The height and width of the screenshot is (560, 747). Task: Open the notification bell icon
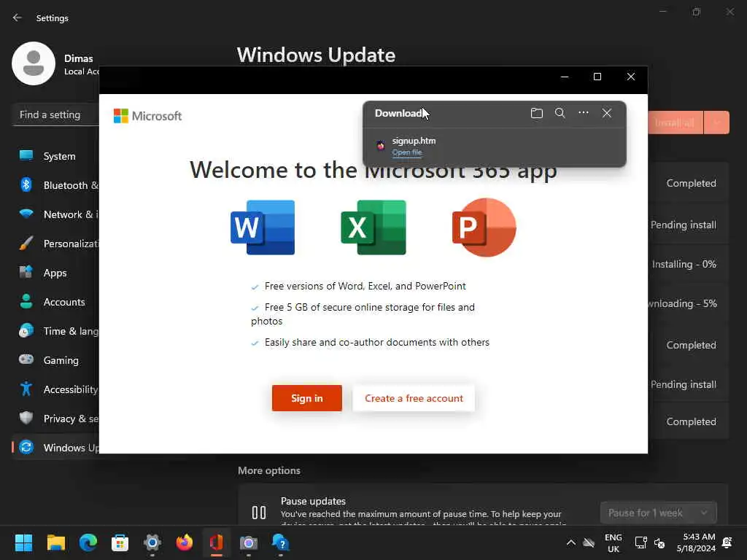[727, 542]
